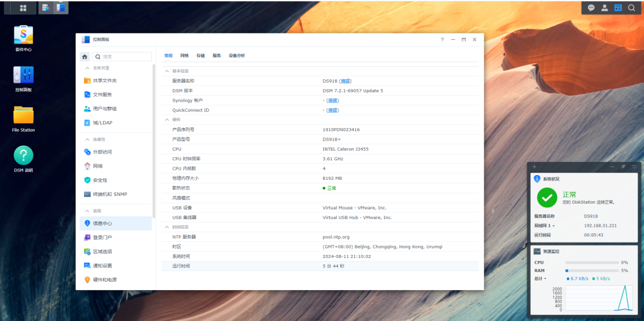Click the Control Panel search field
Viewport: 644px width, 321px height.
coord(123,57)
